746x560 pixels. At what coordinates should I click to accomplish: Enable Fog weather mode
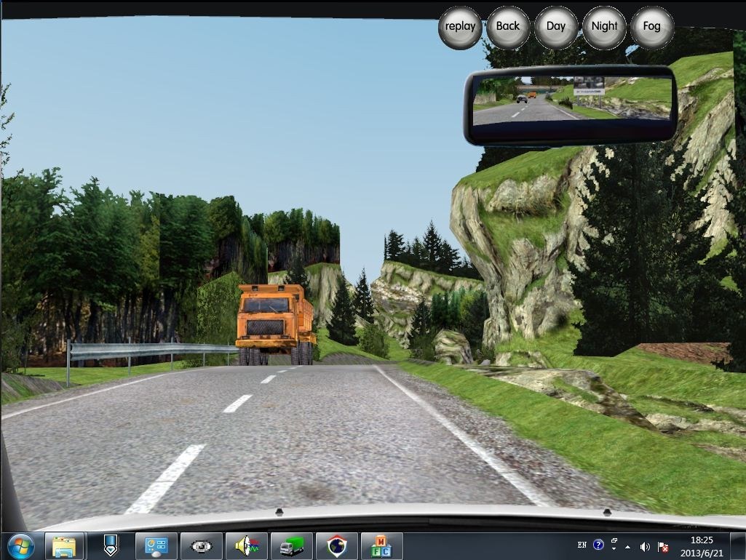point(651,27)
